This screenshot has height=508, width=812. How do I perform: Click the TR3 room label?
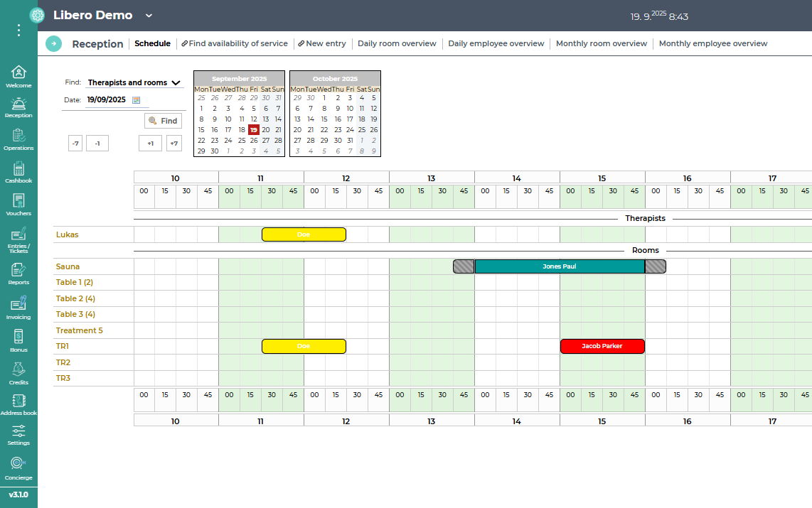[x=63, y=378]
